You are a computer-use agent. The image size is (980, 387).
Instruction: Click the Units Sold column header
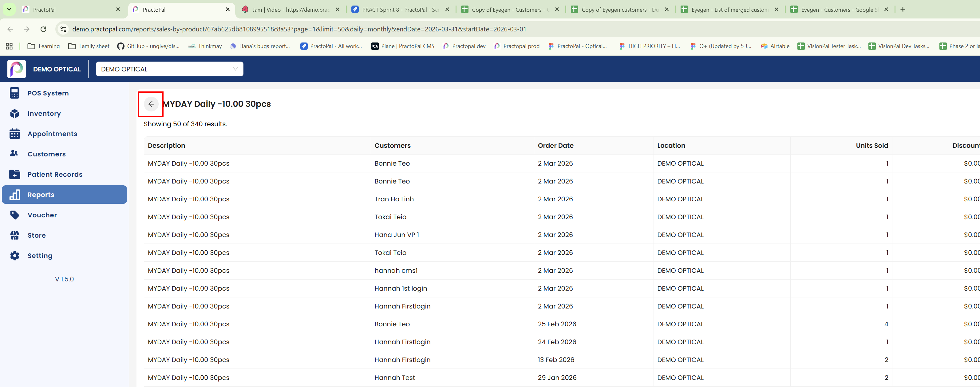(871, 146)
